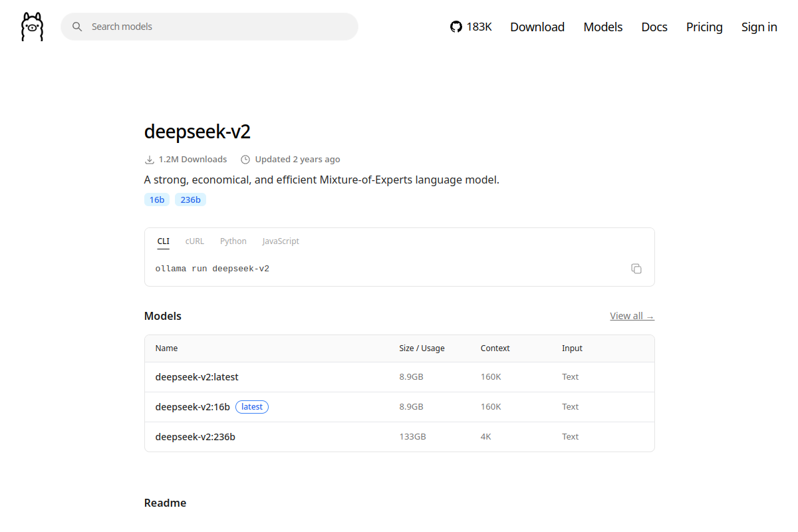Click the Models section heading

[x=163, y=316]
